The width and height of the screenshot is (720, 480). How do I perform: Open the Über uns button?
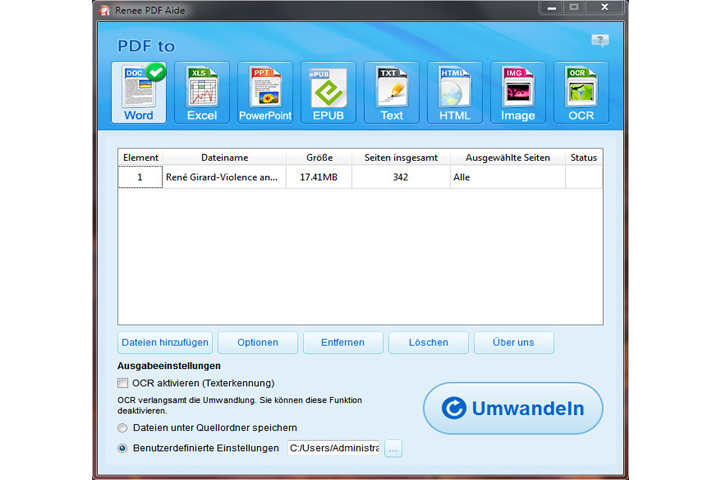tap(513, 343)
